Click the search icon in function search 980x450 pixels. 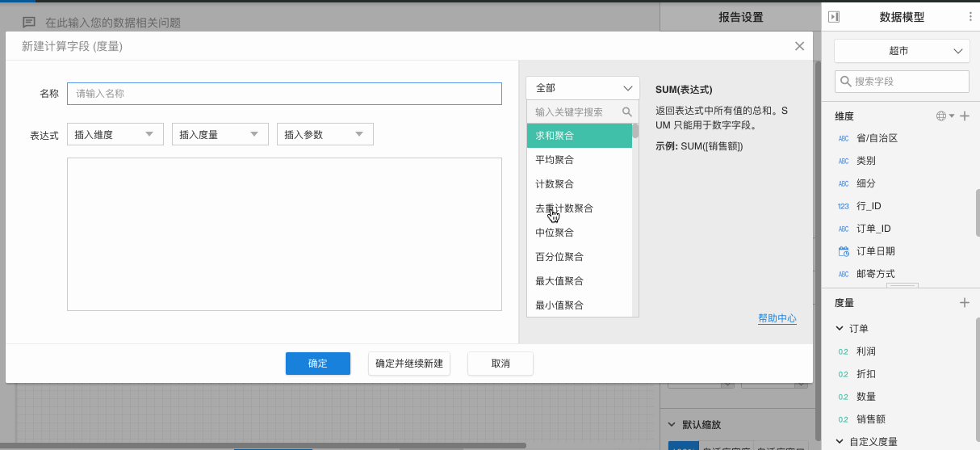(627, 112)
